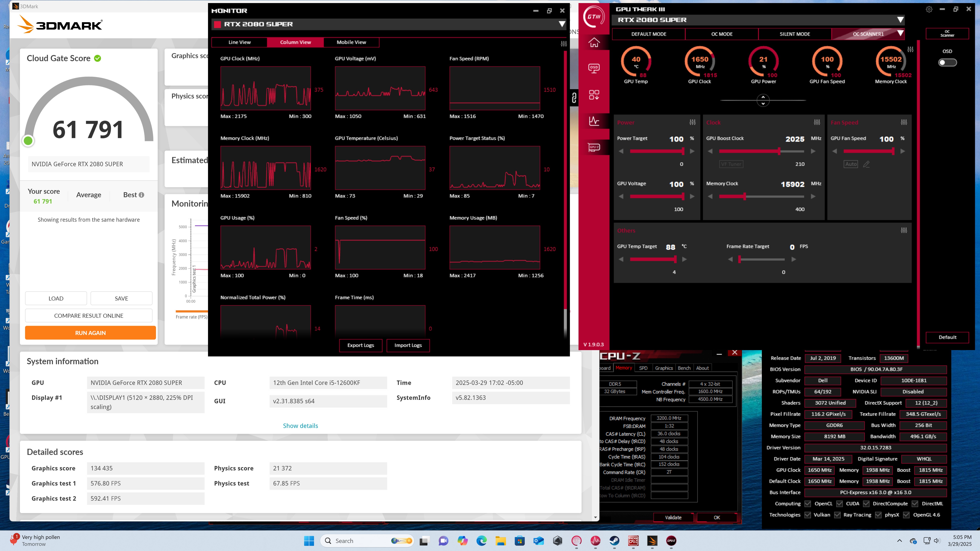Open gauge dashboard settings sliders icon

click(x=910, y=49)
